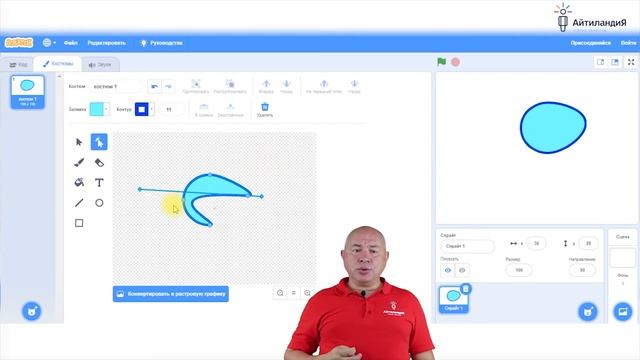
Task: Open the language globe dropdown
Action: pyautogui.click(x=49, y=42)
